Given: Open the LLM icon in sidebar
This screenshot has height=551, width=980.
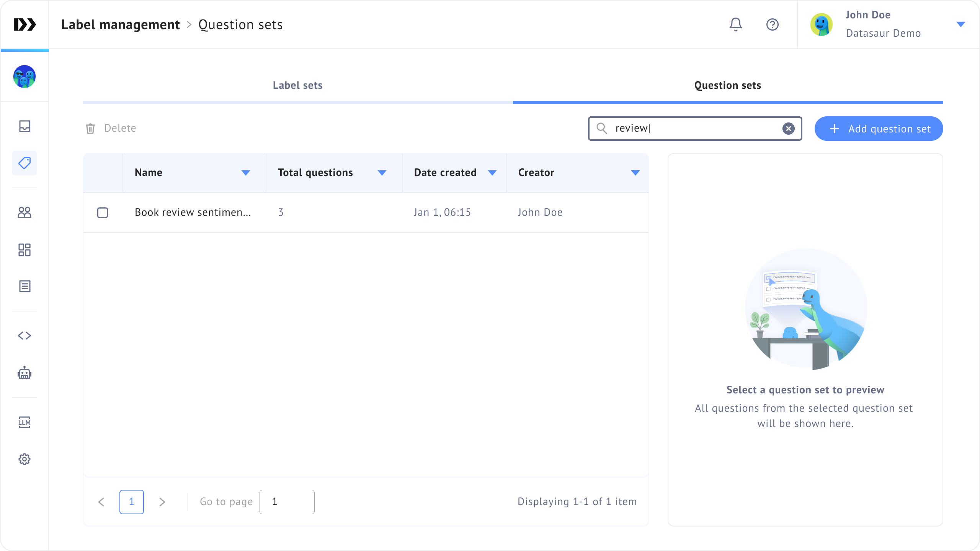Looking at the screenshot, I should click(x=24, y=422).
